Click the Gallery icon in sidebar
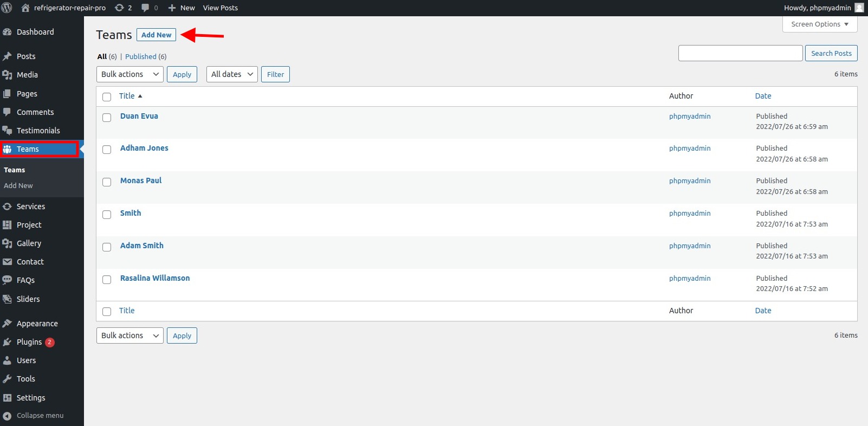 click(x=7, y=243)
